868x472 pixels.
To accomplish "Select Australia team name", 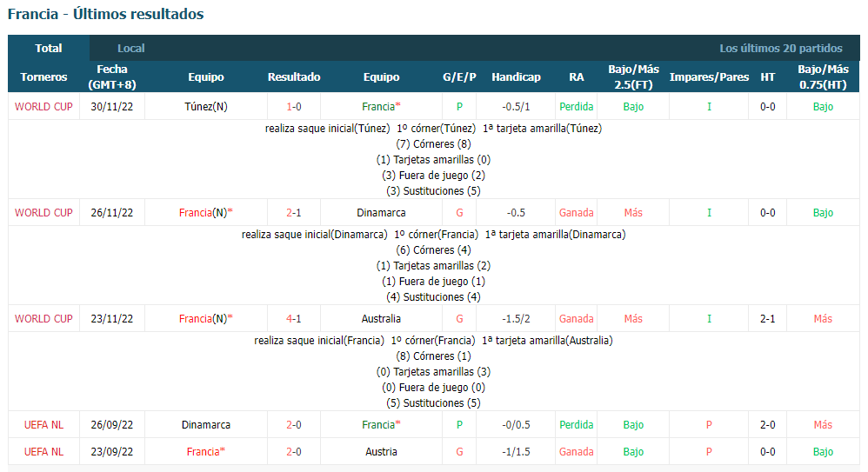I will [x=382, y=319].
